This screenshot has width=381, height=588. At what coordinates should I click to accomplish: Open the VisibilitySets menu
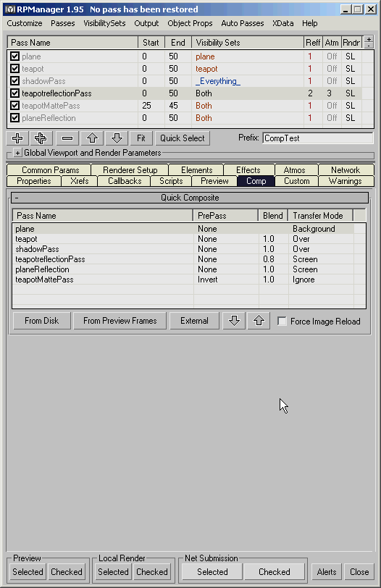104,23
